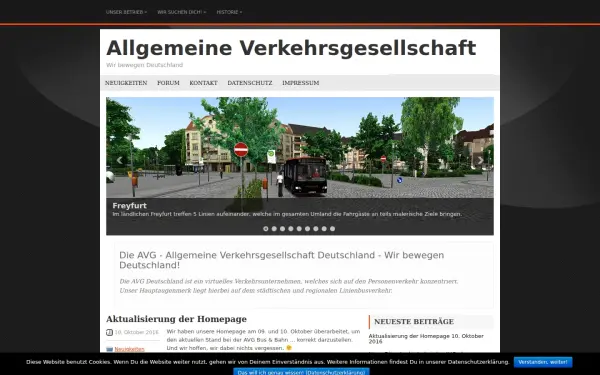Click the folder icon beside the Neuigkeiten category
This screenshot has height=375, width=600.
point(109,349)
